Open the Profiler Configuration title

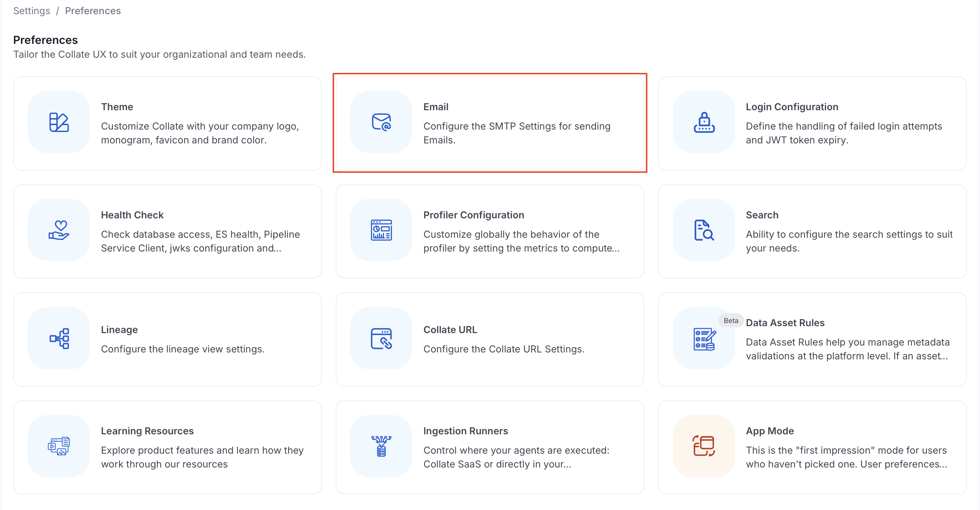click(x=474, y=215)
